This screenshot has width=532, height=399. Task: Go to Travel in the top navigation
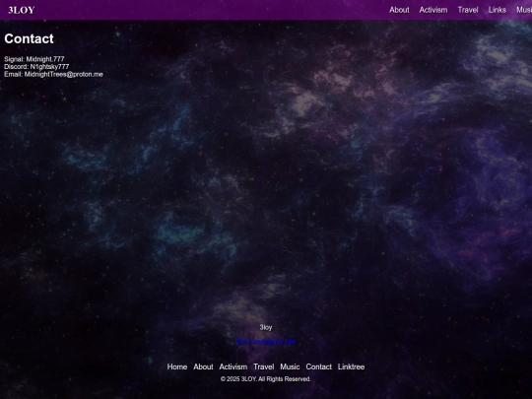click(x=468, y=10)
